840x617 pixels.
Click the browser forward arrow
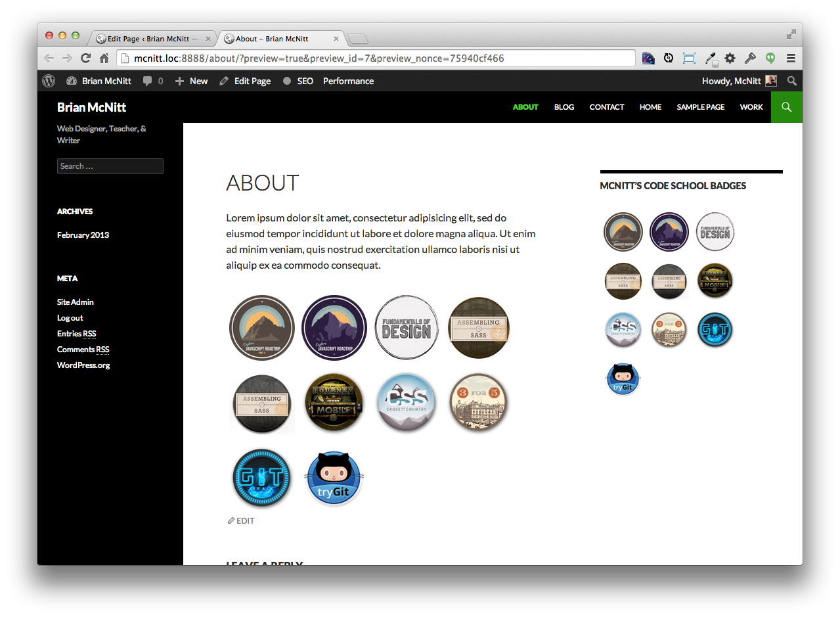pos(67,58)
